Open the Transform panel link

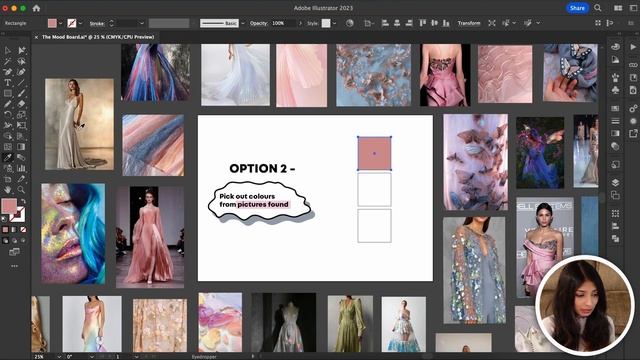[469, 23]
